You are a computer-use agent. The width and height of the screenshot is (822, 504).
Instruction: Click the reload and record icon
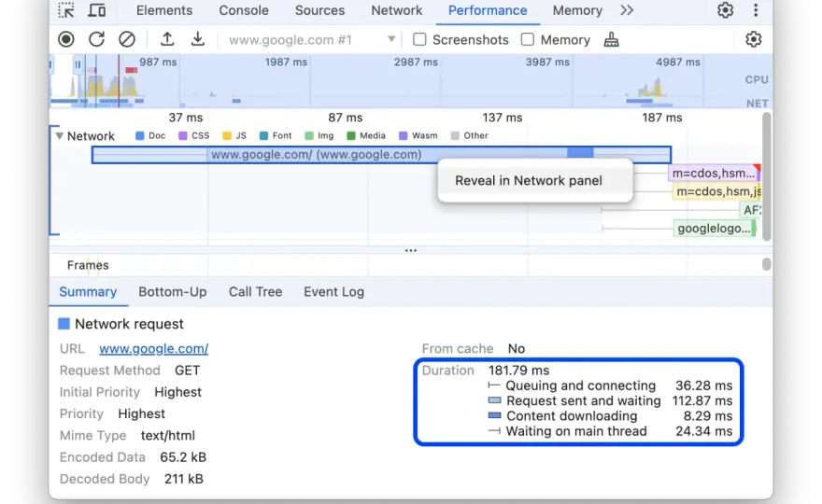point(96,39)
